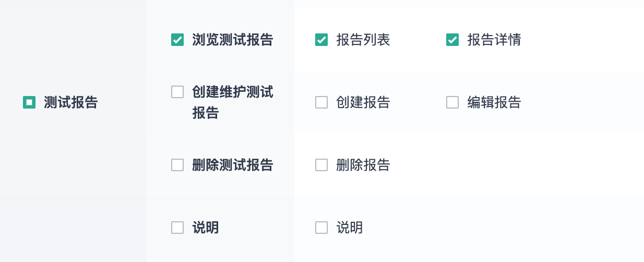Enable the 创建维护测试报告 checkbox
Screen dimensions: 644x262
tap(177, 92)
